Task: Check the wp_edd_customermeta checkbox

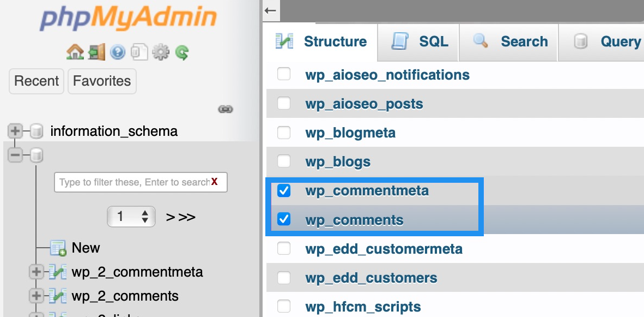Action: (284, 248)
